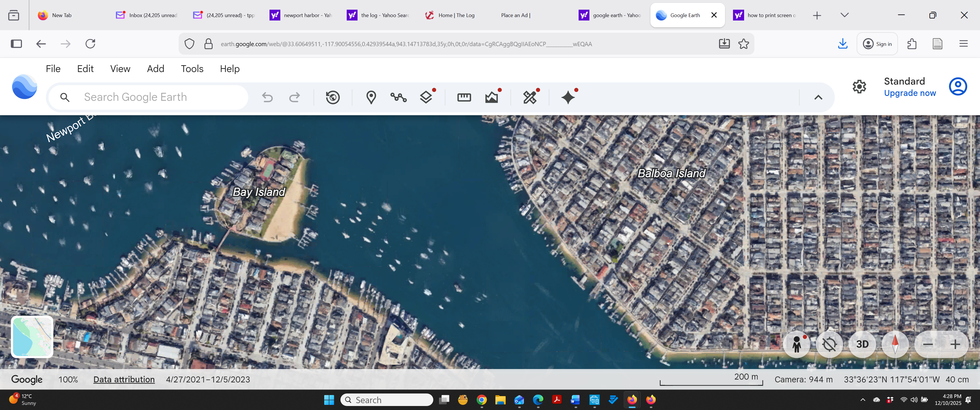Image resolution: width=980 pixels, height=410 pixels.
Task: Toggle the location tracking off icon
Action: coord(829,345)
